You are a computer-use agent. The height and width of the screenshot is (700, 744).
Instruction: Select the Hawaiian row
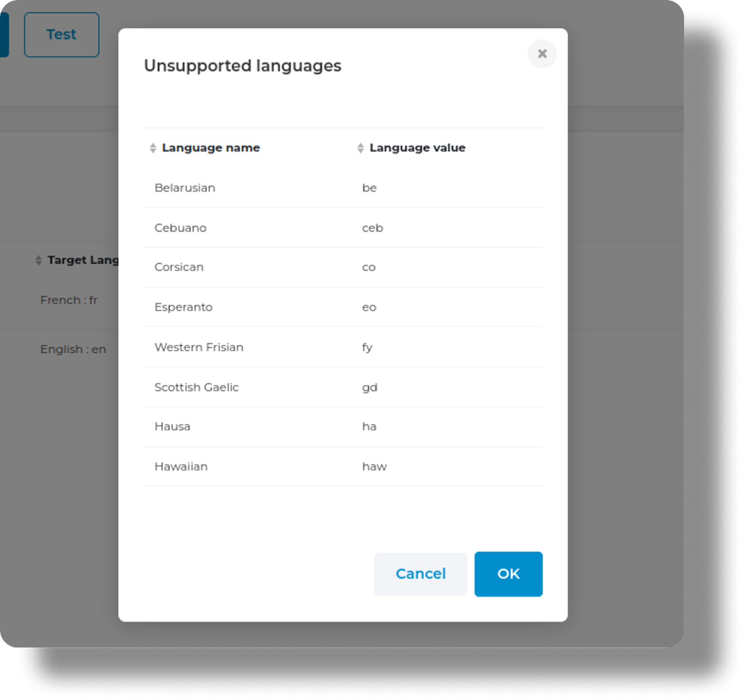pyautogui.click(x=181, y=467)
